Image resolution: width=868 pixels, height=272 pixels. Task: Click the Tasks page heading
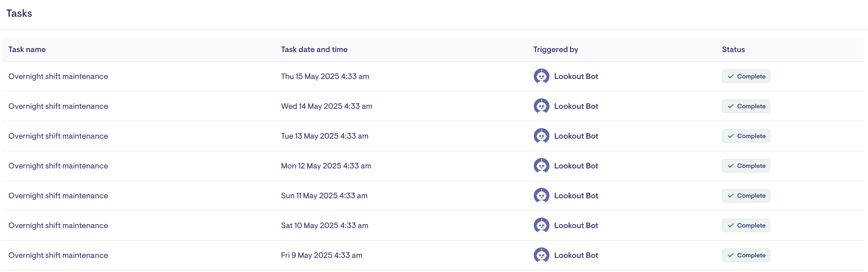[19, 13]
